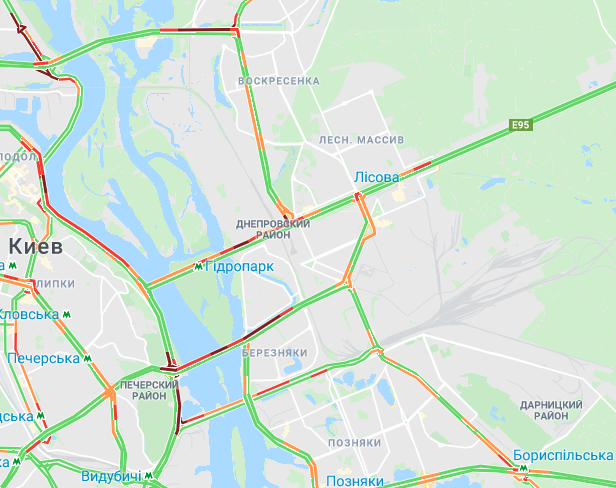Click the Киев city label
This screenshot has width=616, height=488.
coord(35,247)
